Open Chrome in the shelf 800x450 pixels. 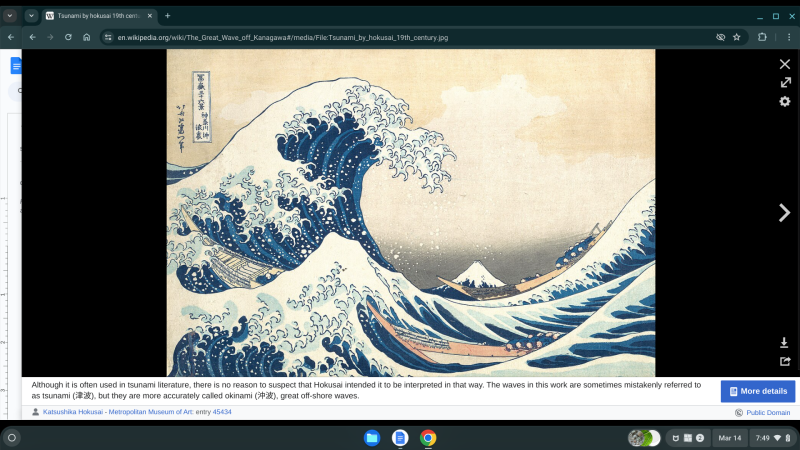[428, 438]
